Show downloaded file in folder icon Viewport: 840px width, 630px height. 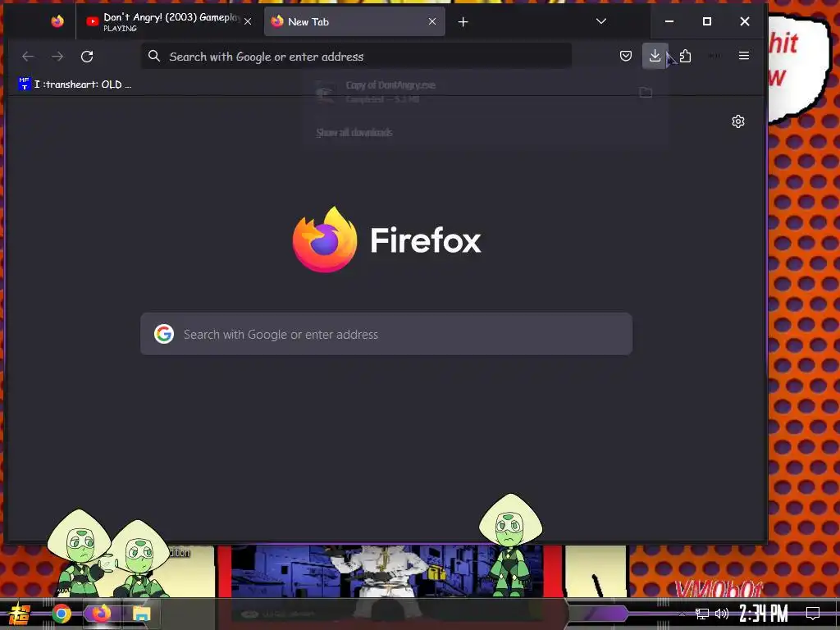[x=646, y=92]
